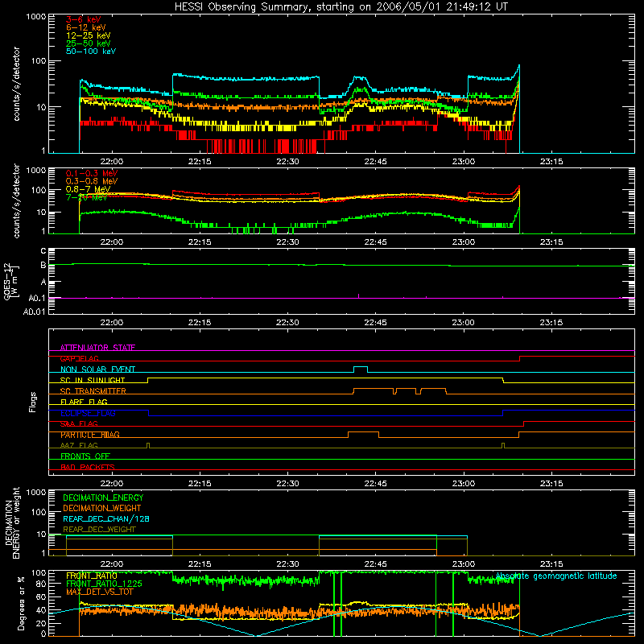Click the Absolute geomagnetic latitude label
The image size is (644, 644).
[x=556, y=576]
